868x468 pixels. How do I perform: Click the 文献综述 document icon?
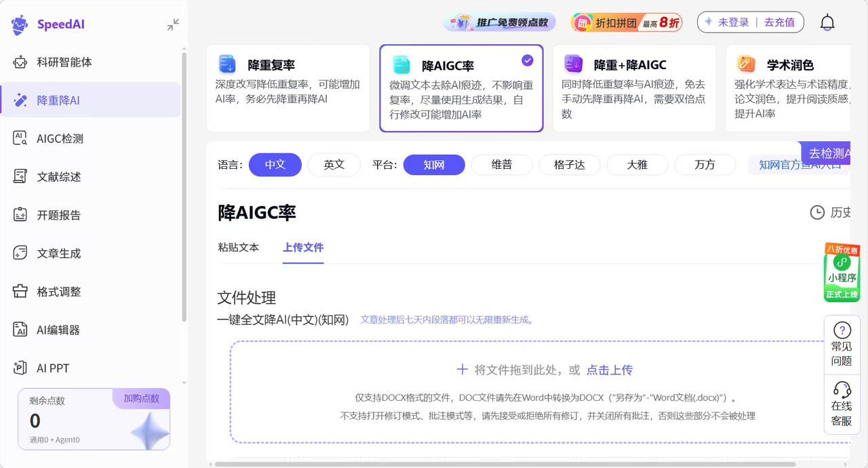tap(20, 176)
